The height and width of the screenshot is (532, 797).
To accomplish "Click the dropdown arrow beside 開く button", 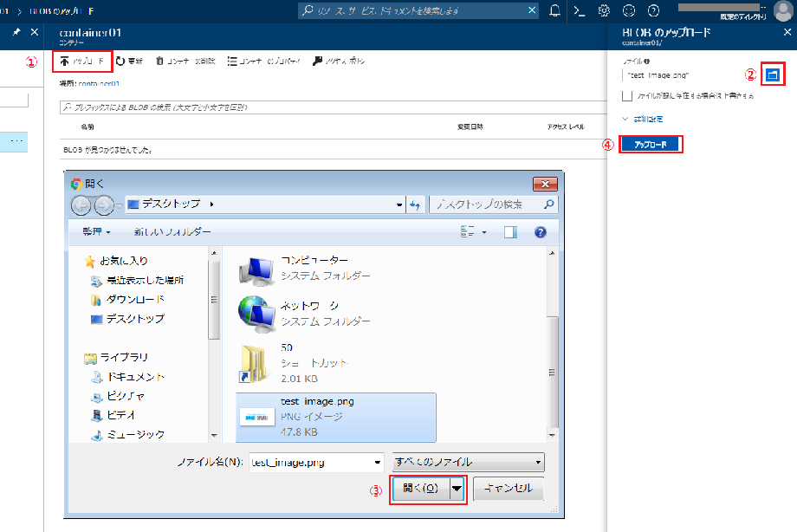I will pos(457,489).
